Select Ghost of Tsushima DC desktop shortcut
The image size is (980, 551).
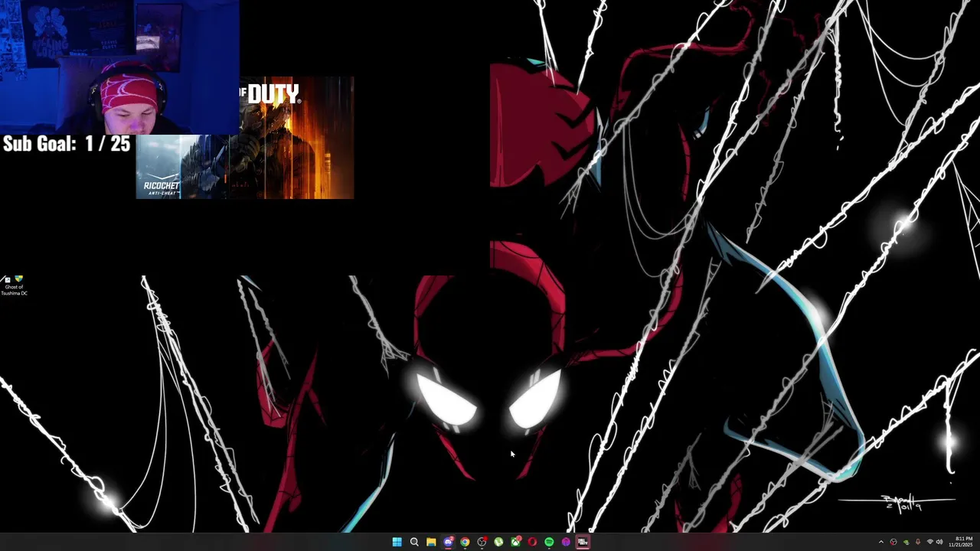[14, 285]
